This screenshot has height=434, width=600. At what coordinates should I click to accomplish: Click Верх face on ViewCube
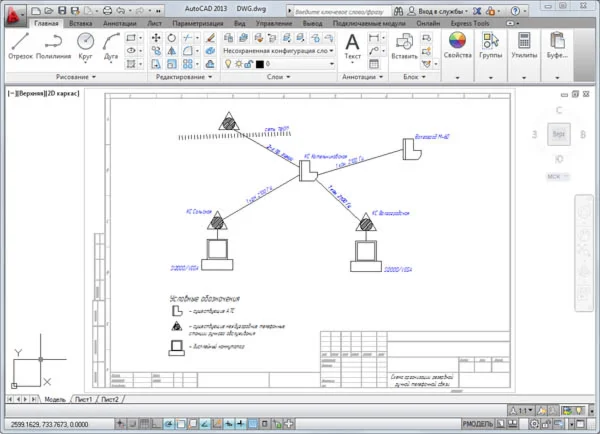tap(559, 134)
